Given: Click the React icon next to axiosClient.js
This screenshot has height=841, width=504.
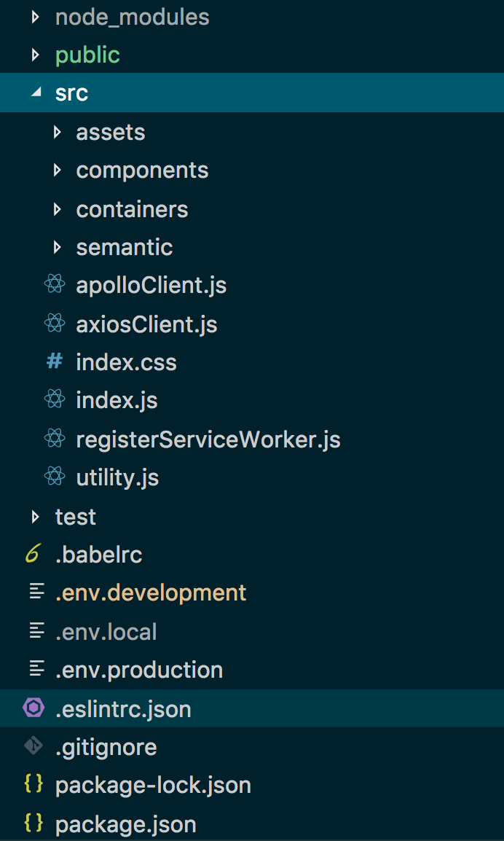Looking at the screenshot, I should click(55, 323).
